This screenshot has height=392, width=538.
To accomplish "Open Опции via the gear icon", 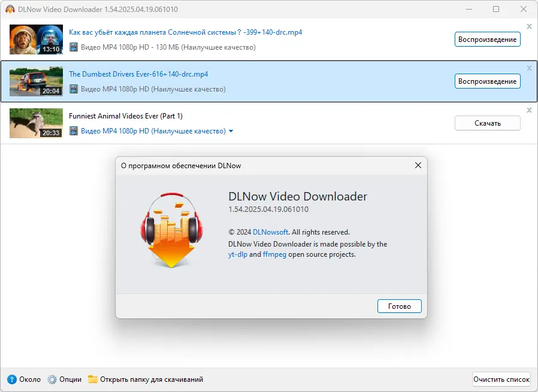I will (52, 379).
